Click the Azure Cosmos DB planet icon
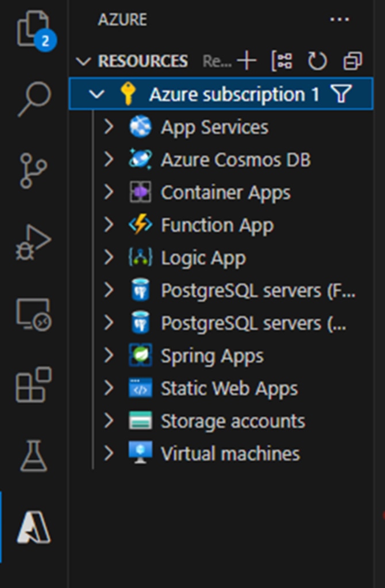This screenshot has width=385, height=588. pyautogui.click(x=140, y=160)
